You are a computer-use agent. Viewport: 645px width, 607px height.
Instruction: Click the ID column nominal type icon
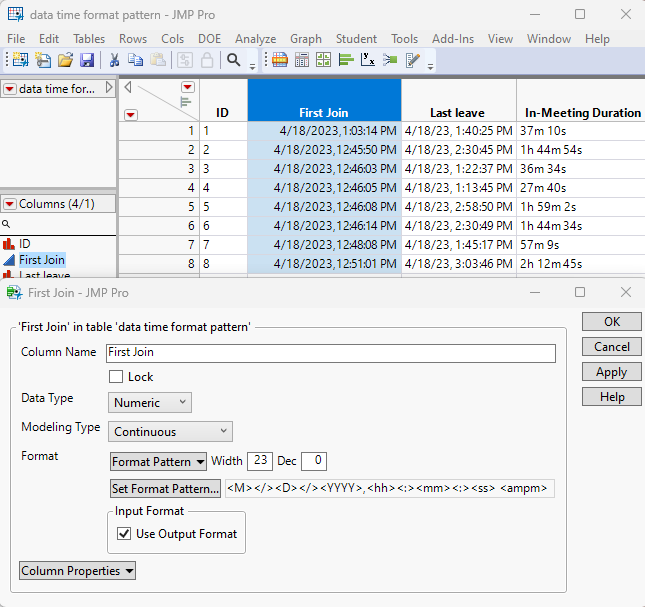(x=9, y=243)
